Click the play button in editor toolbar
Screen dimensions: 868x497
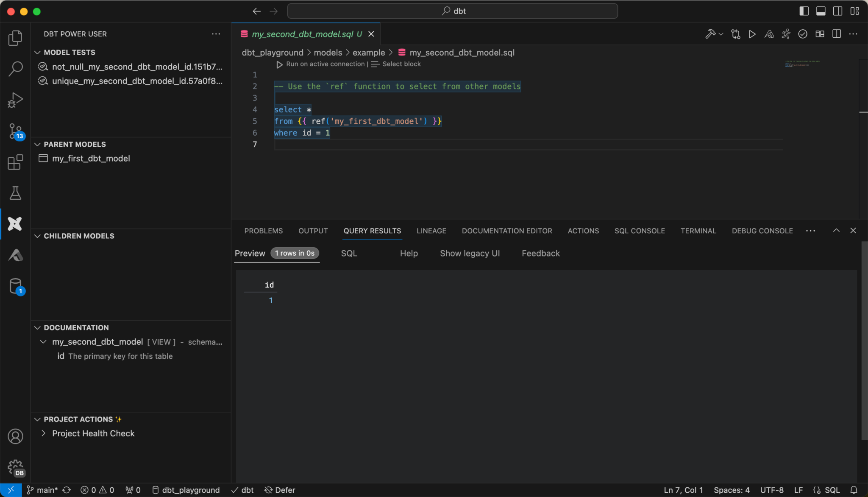(752, 34)
